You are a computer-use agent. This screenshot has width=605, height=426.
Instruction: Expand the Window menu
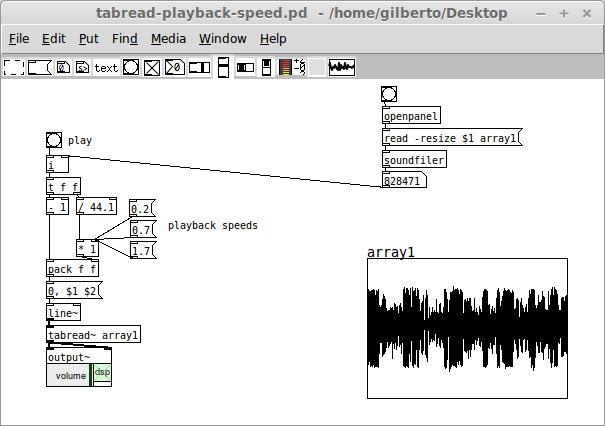[222, 39]
